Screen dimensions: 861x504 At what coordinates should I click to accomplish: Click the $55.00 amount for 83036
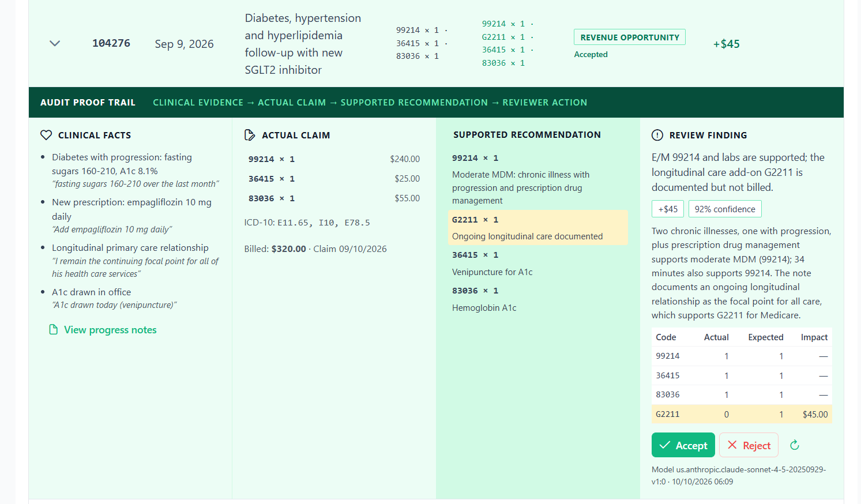[407, 198]
